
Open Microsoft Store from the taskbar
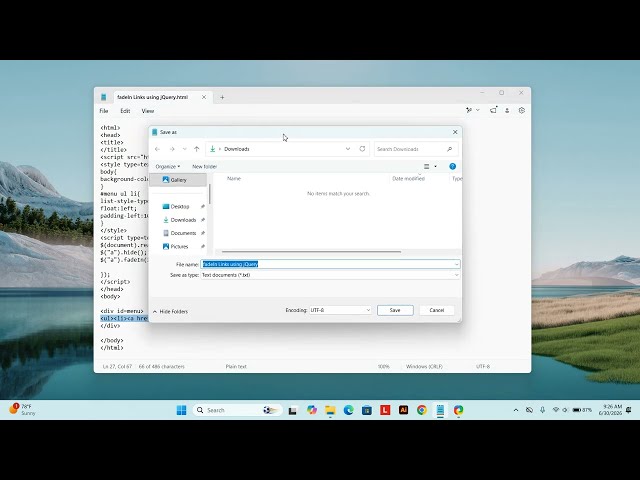(x=367, y=410)
